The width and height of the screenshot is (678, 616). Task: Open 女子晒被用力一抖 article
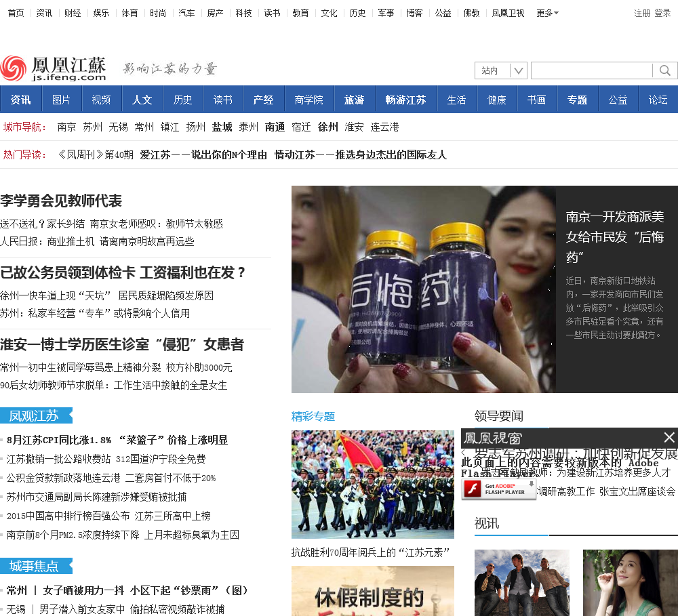146,590
